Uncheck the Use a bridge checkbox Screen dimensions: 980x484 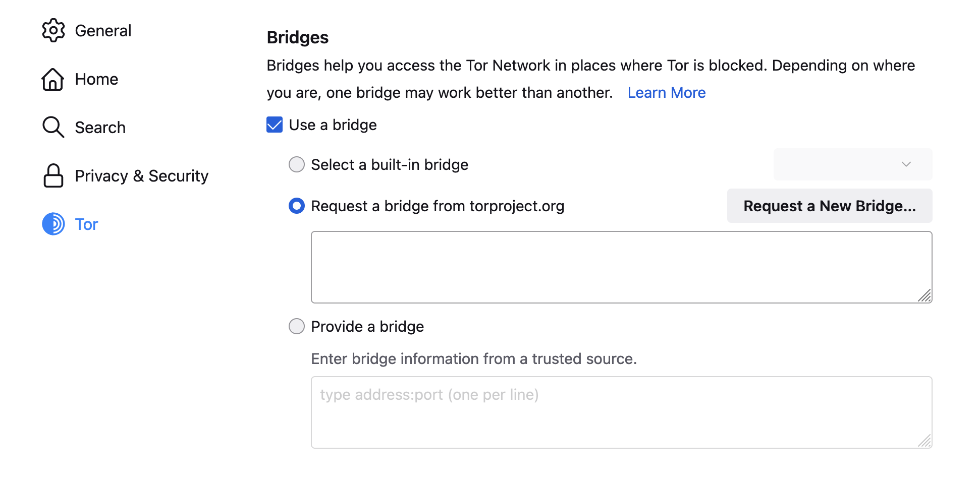coord(275,125)
